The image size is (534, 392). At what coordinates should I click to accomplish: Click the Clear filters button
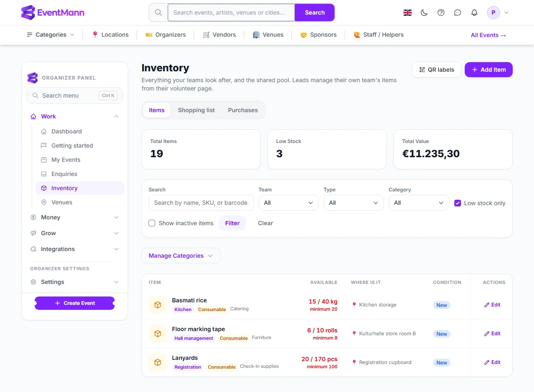click(265, 223)
